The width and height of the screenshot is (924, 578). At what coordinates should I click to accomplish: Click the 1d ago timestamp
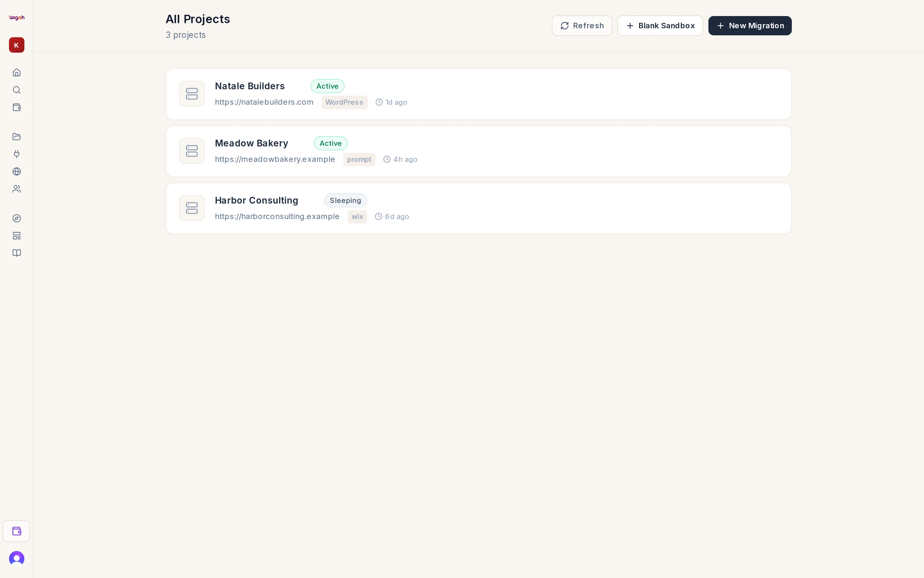(x=391, y=102)
